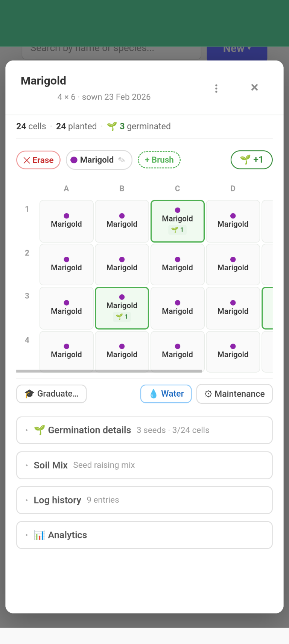Click the seedling +1 germination button
Image resolution: width=289 pixels, height=644 pixels.
tap(251, 160)
